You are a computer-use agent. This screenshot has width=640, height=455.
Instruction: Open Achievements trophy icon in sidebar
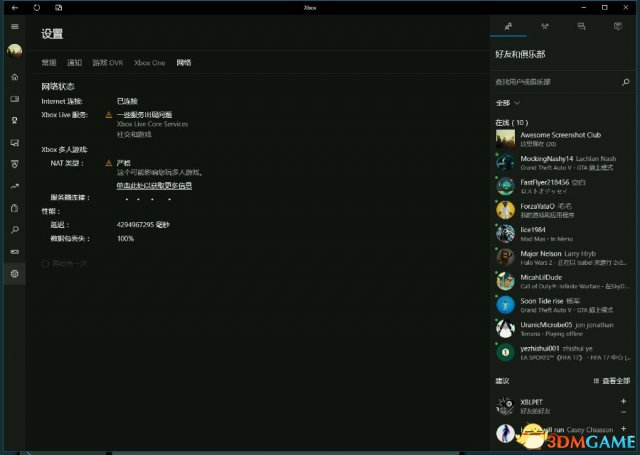[15, 120]
